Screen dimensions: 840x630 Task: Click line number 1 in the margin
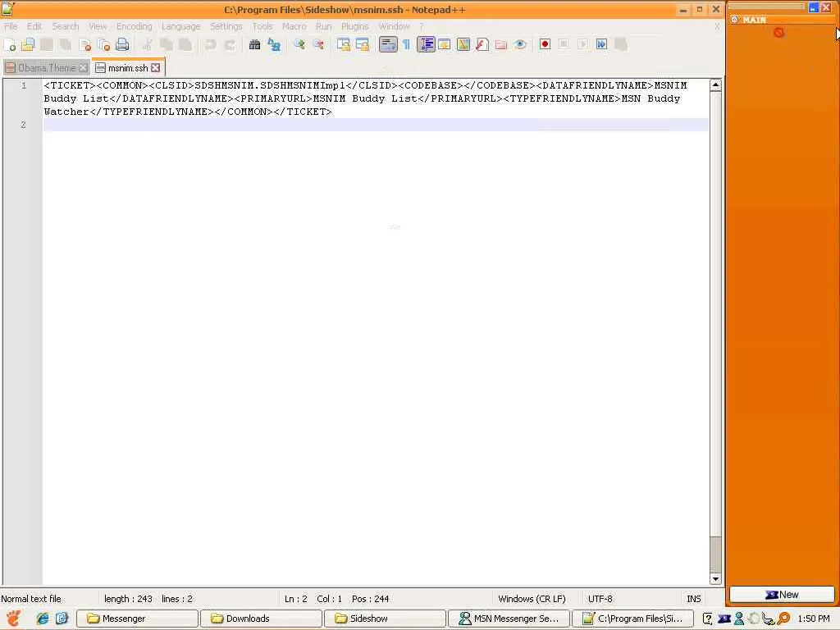[x=24, y=85]
